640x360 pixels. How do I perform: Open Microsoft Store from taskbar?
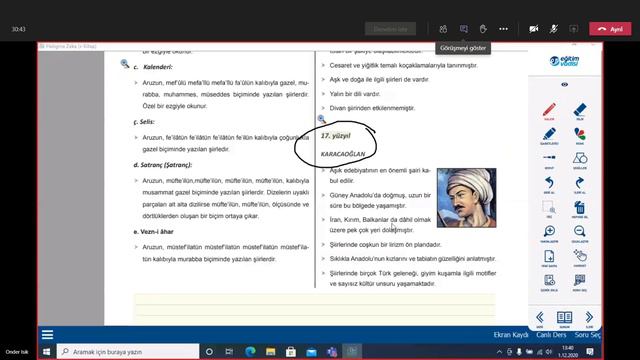291,351
